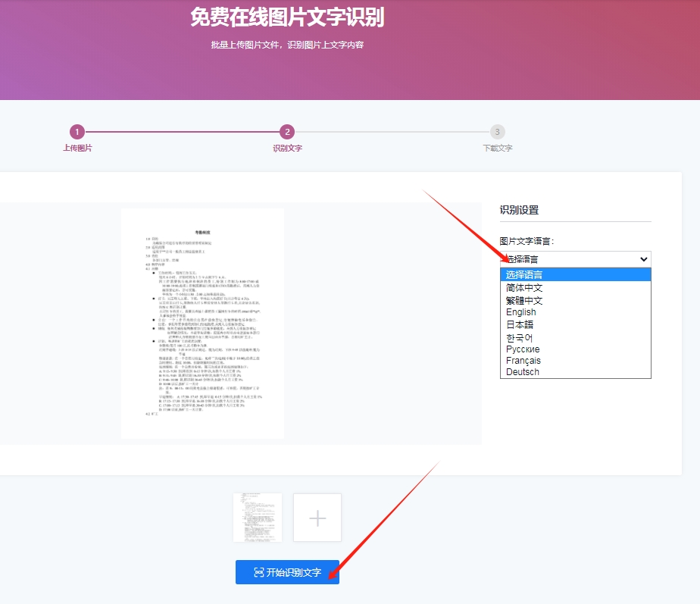
Task: Select 简体中文 from language list
Action: tap(575, 288)
